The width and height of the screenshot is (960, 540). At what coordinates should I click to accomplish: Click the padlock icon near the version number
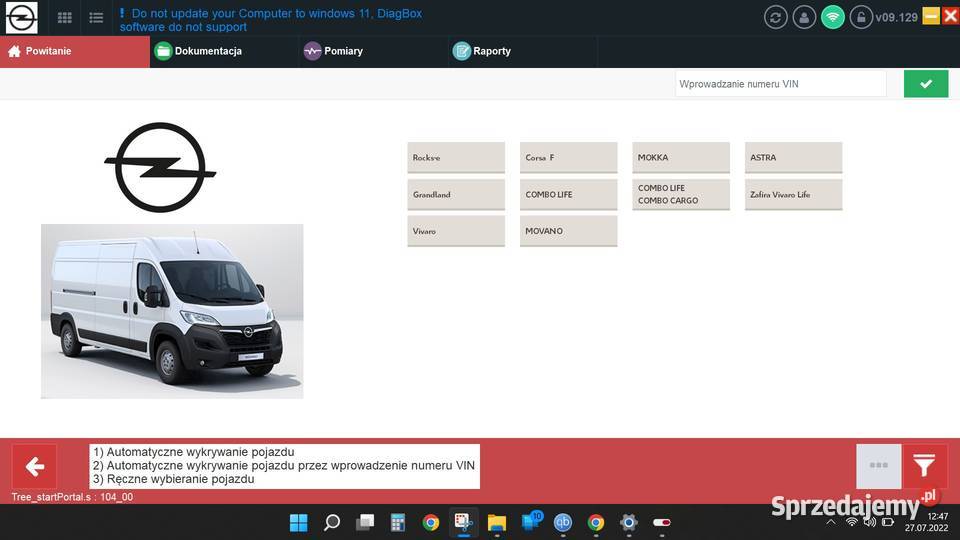[861, 17]
